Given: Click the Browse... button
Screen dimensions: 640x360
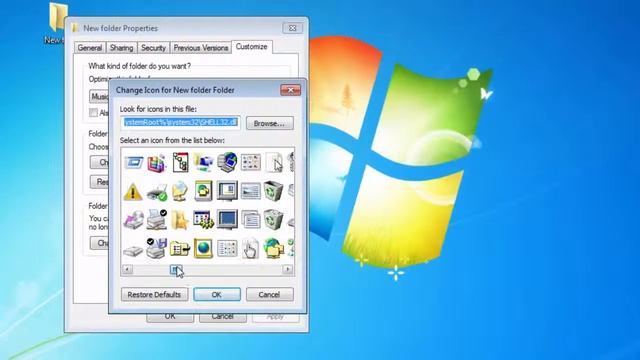Looking at the screenshot, I should 269,123.
